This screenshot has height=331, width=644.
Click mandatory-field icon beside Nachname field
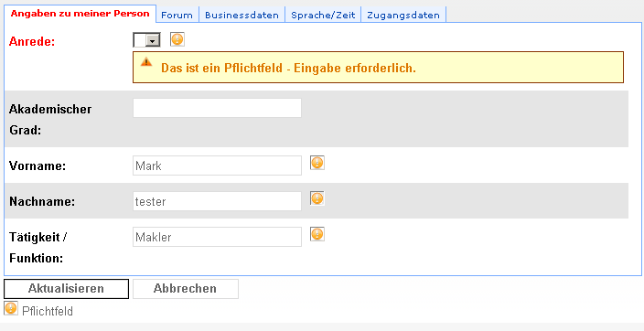tap(317, 198)
